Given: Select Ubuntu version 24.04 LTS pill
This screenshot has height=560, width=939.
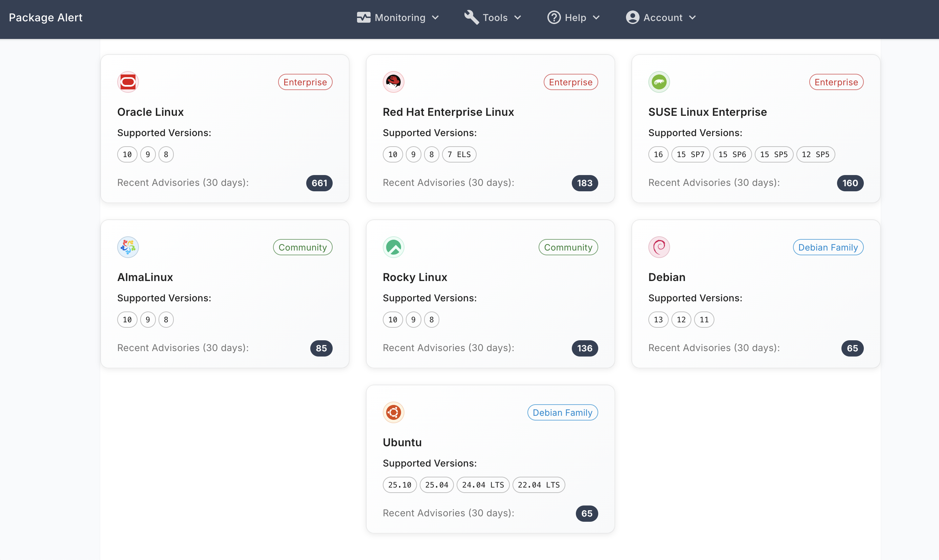Looking at the screenshot, I should (x=483, y=485).
